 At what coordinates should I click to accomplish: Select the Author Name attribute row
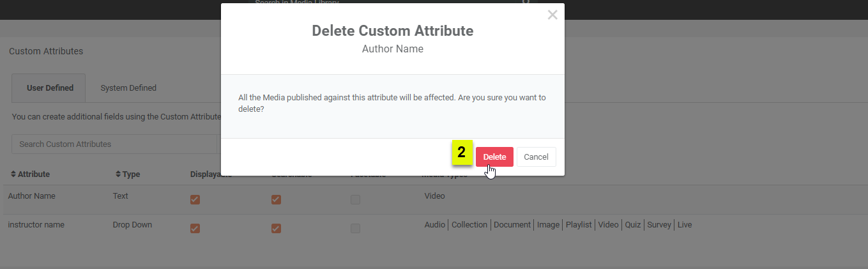[32, 196]
